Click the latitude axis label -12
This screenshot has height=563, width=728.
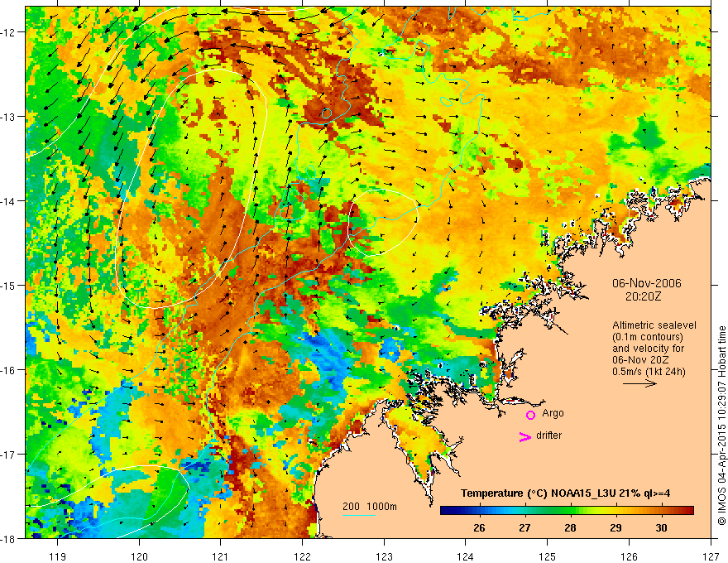click(x=8, y=32)
